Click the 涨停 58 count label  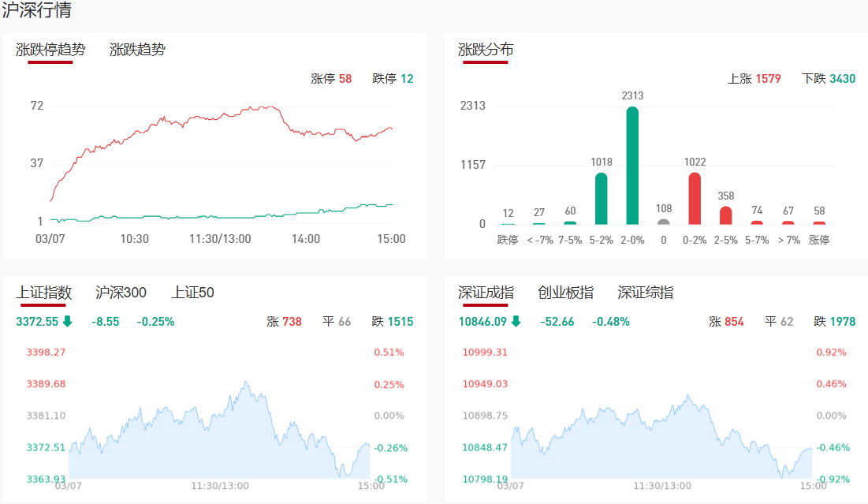click(x=331, y=79)
